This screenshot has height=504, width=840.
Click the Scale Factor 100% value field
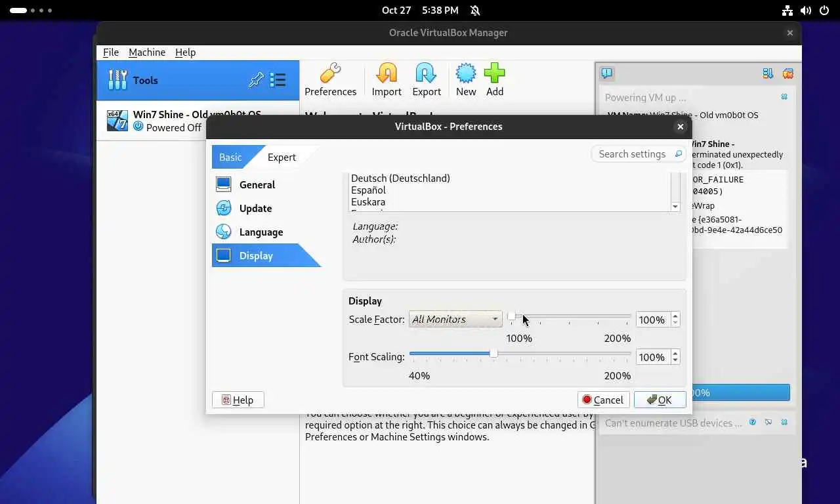coord(653,320)
